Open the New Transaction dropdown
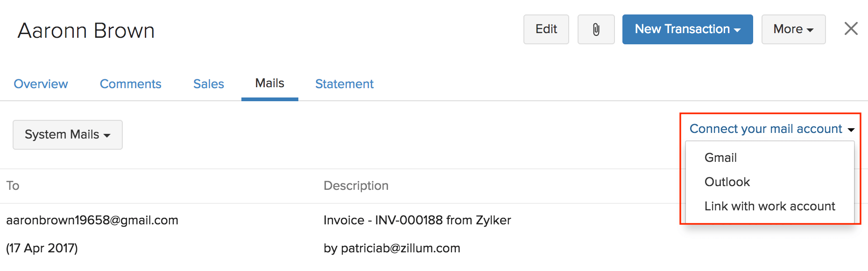Screen dimensions: 868x271 pyautogui.click(x=687, y=29)
